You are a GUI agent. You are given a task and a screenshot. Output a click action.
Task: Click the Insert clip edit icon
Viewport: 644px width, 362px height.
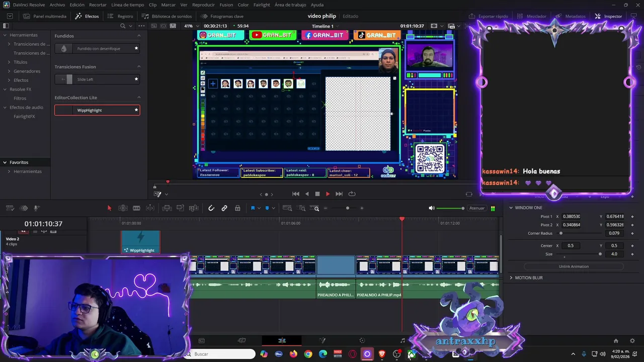(x=167, y=208)
